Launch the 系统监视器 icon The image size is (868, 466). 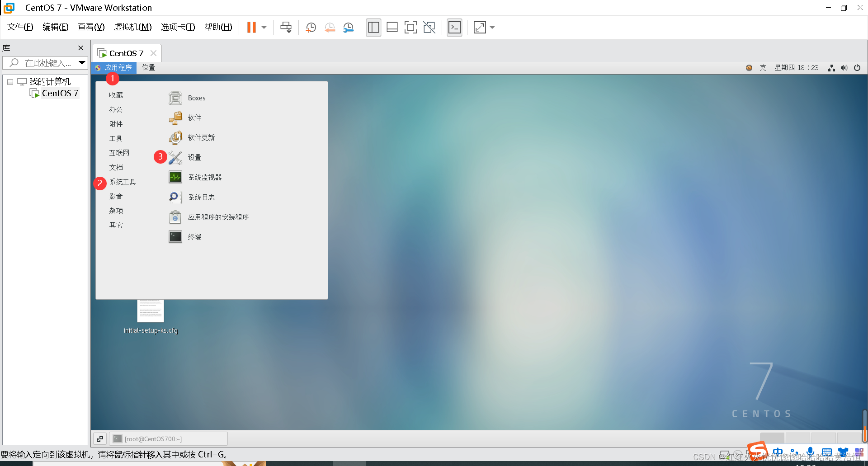tap(175, 177)
